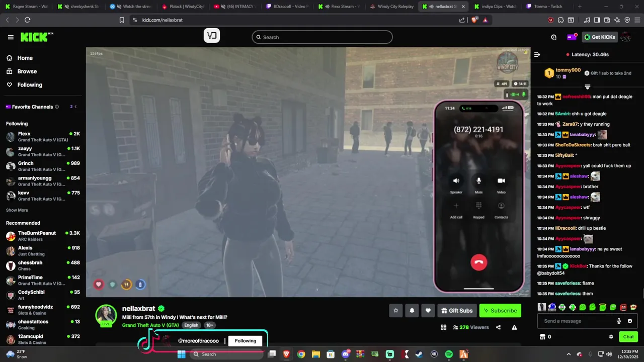Screen dimensions: 644x362
Task: Open Steam from the Windows taskbar
Action: pos(419,354)
